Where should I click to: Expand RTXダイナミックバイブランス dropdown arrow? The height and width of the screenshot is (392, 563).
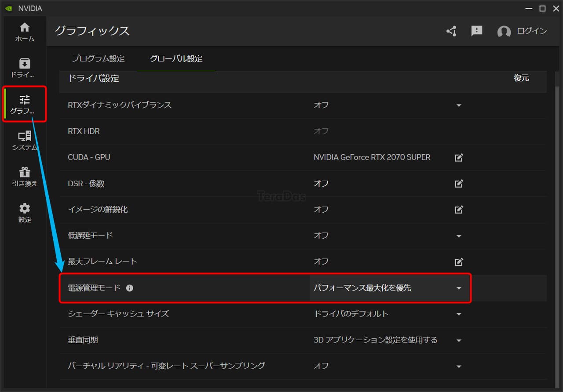pos(459,105)
